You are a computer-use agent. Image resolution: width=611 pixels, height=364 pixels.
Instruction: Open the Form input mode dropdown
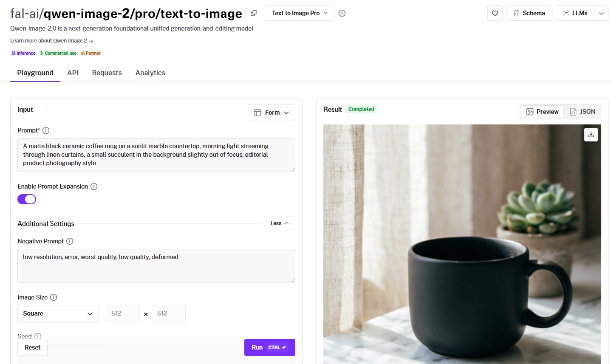pyautogui.click(x=271, y=113)
